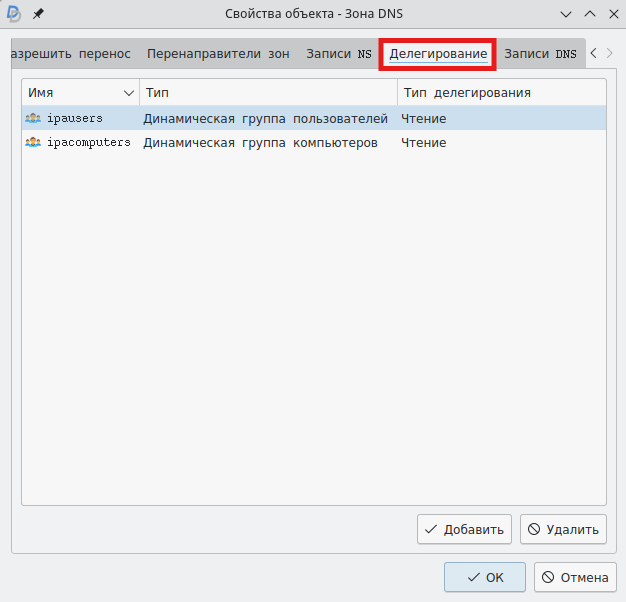Confirm with the OK button
Screen dimensions: 626x602
click(485, 577)
